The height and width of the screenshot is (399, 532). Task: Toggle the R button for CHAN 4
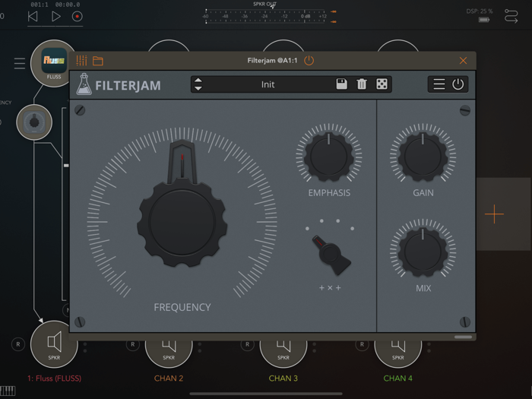tap(362, 344)
